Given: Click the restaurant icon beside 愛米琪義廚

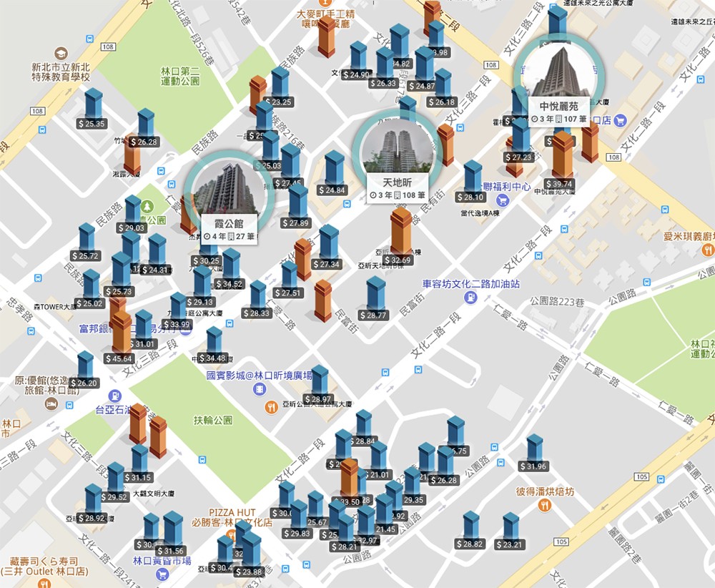Looking at the screenshot, I should click(x=708, y=250).
